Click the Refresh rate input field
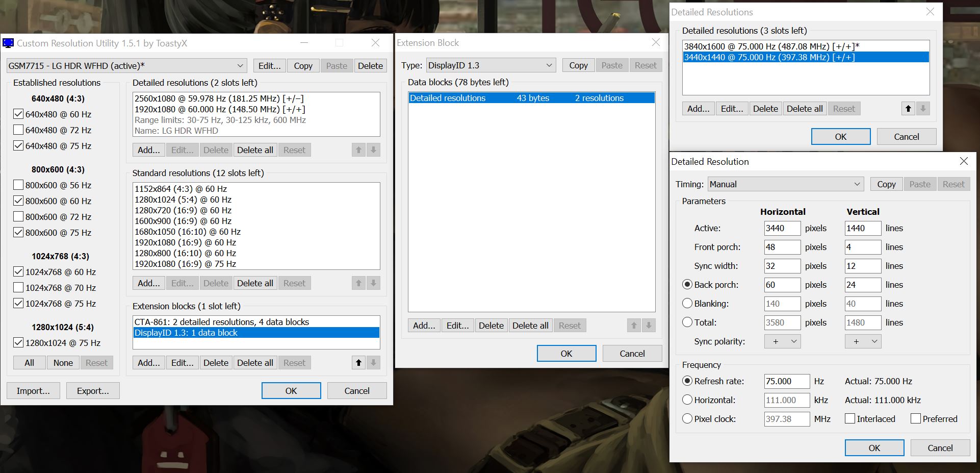Screen dimensions: 980x473 coord(786,381)
